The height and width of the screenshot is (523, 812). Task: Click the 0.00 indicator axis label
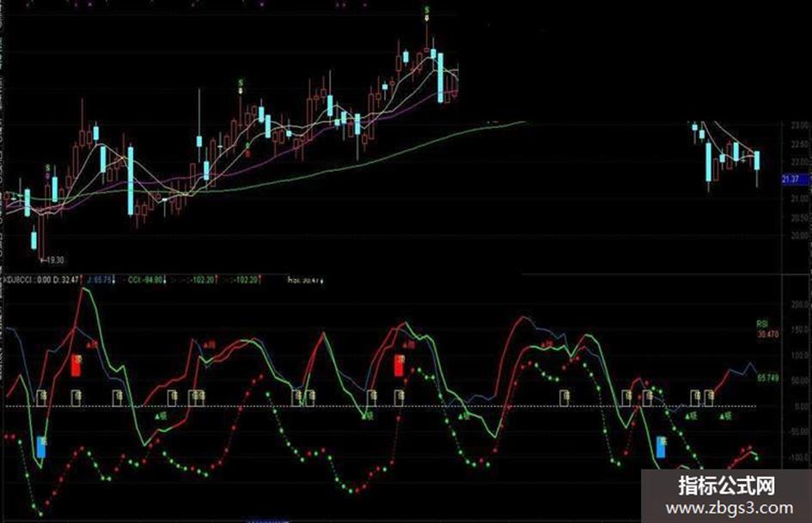coord(802,406)
